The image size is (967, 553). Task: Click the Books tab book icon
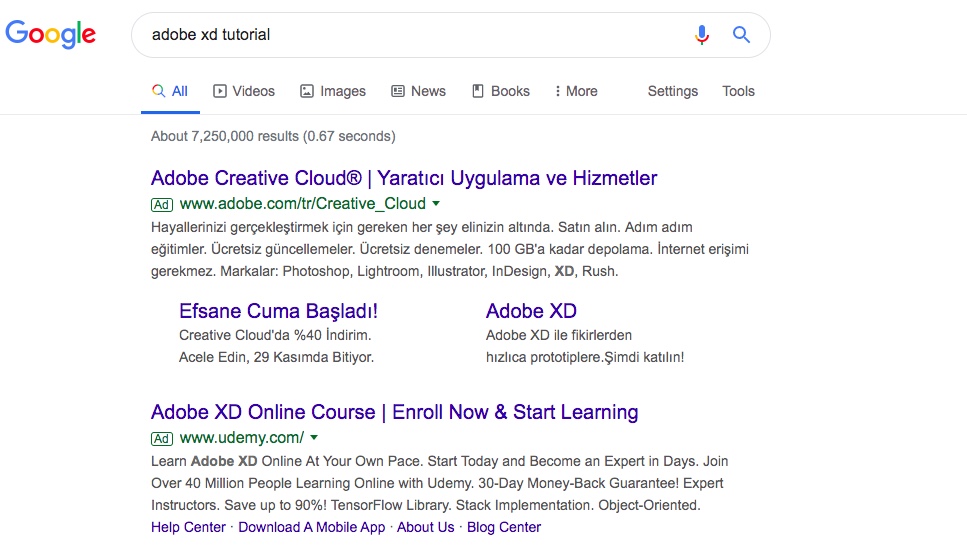[x=478, y=91]
